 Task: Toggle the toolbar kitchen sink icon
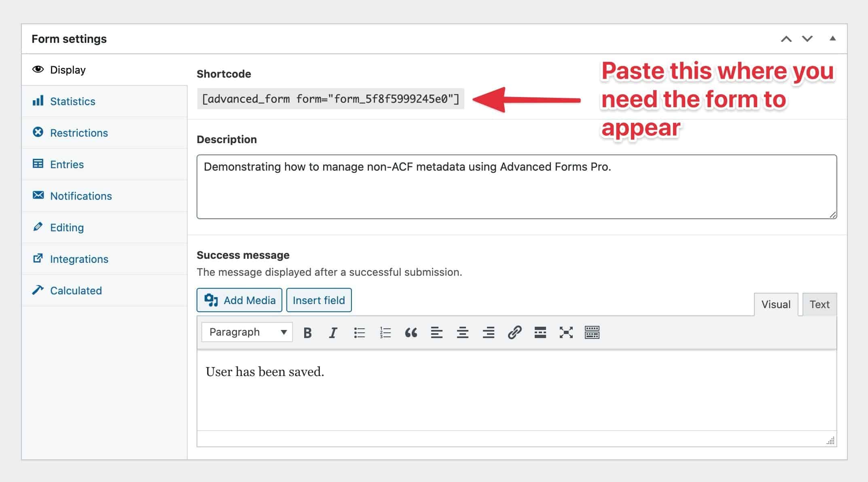pyautogui.click(x=592, y=333)
